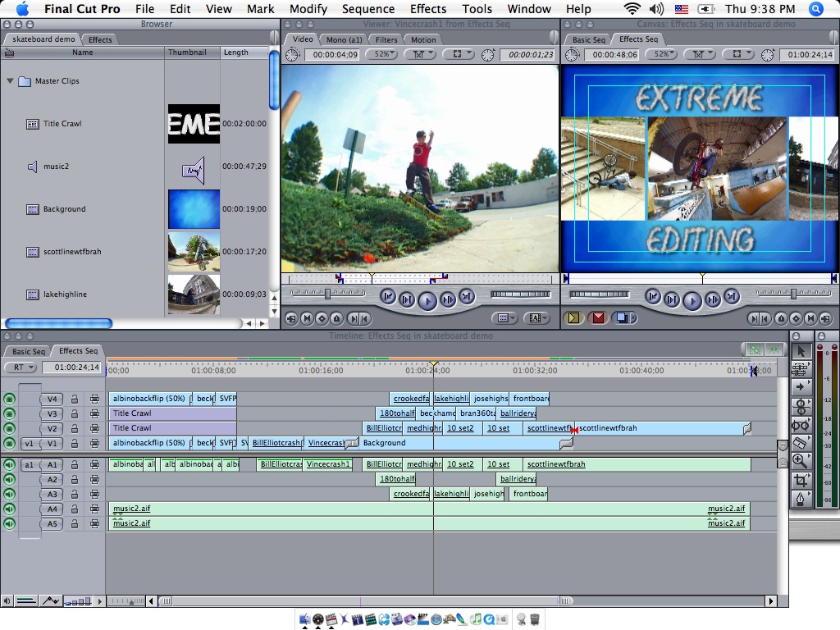Play the sequence in the Canvas
The image size is (840, 630).
coord(692,300)
